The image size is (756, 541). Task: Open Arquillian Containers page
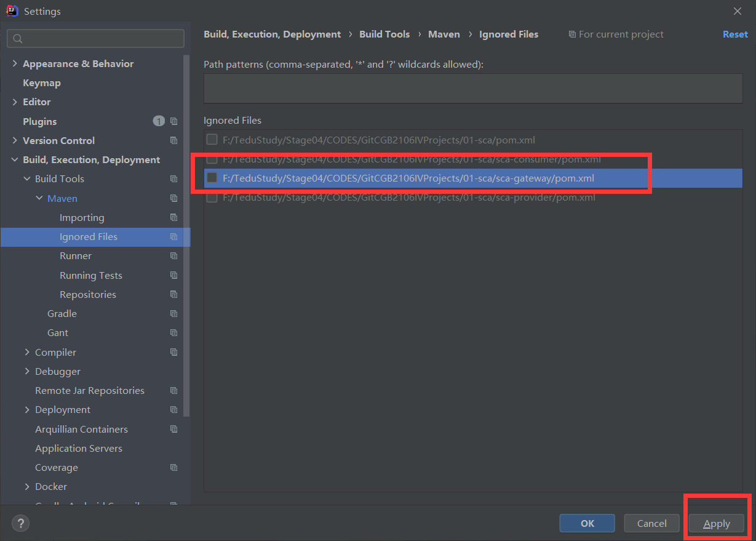[x=81, y=429]
